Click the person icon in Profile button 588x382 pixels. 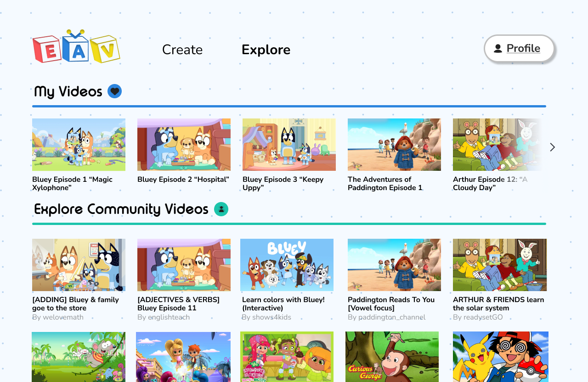click(x=498, y=49)
